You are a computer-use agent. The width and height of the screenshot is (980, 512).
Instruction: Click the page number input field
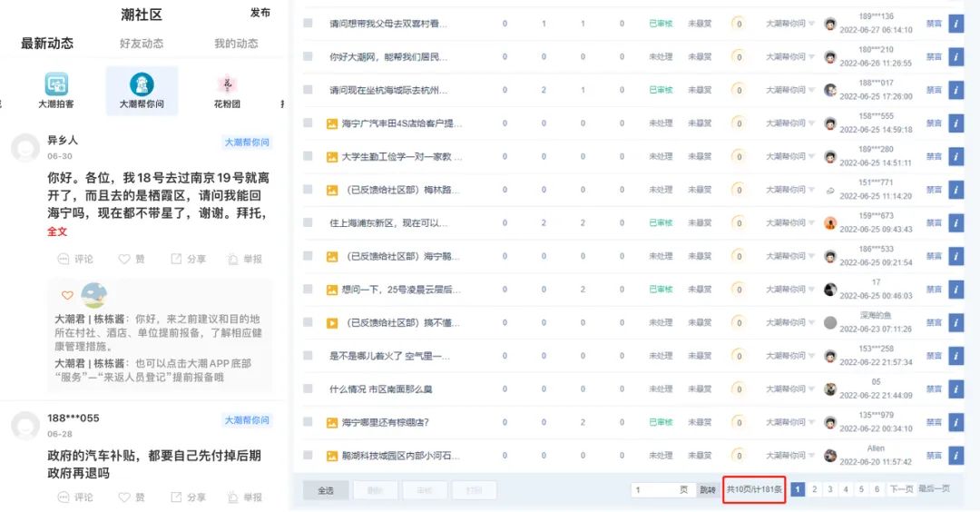click(653, 490)
